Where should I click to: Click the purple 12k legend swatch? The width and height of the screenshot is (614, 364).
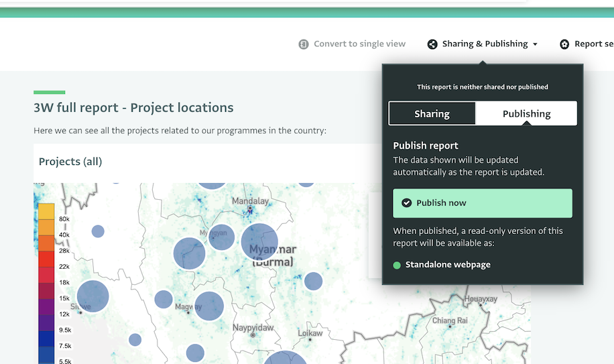46,307
